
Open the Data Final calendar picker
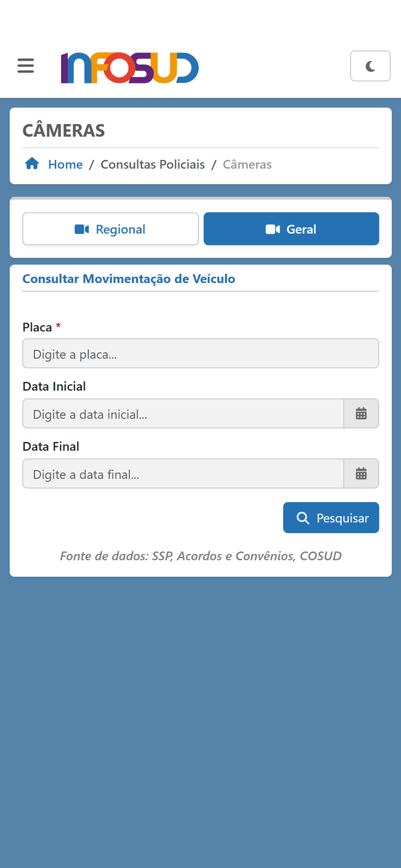pos(361,474)
